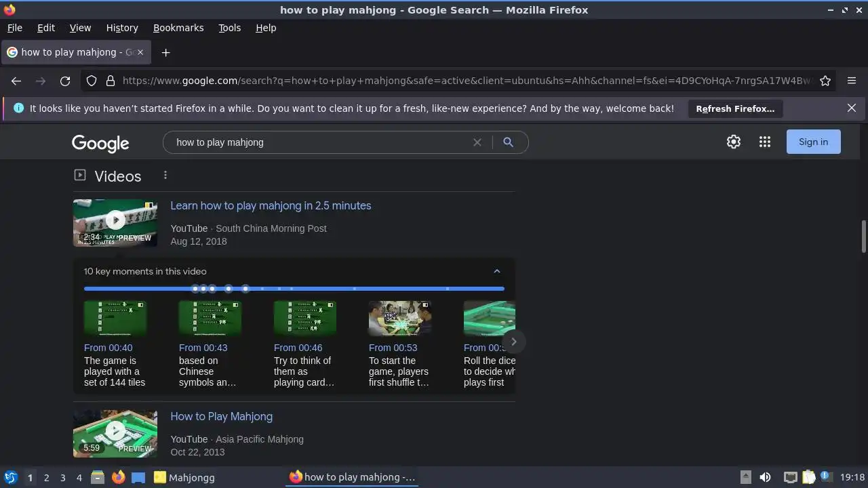Open the Help menu
The height and width of the screenshot is (488, 868).
pyautogui.click(x=266, y=28)
